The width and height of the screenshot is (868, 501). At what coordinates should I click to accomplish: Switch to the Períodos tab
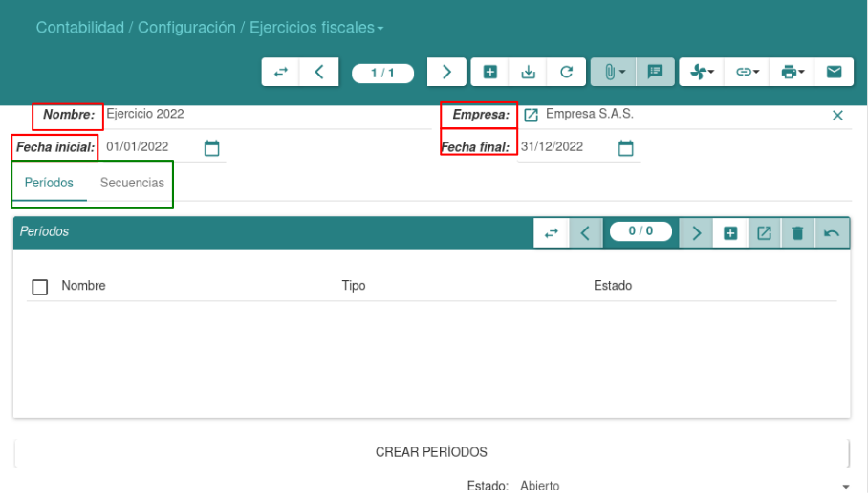[49, 183]
